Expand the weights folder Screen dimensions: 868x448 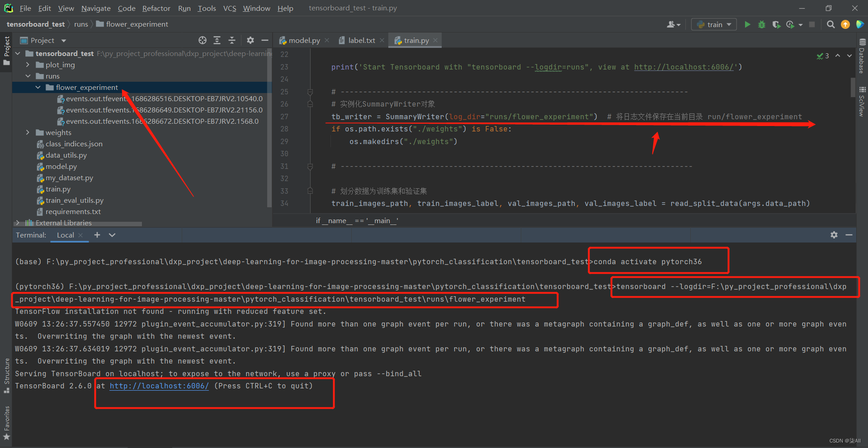coord(28,132)
